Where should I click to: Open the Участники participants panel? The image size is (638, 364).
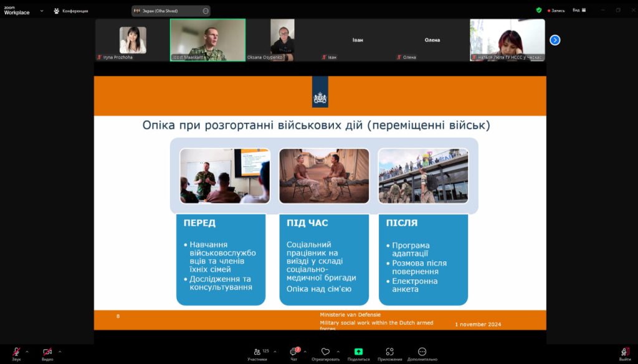257,352
